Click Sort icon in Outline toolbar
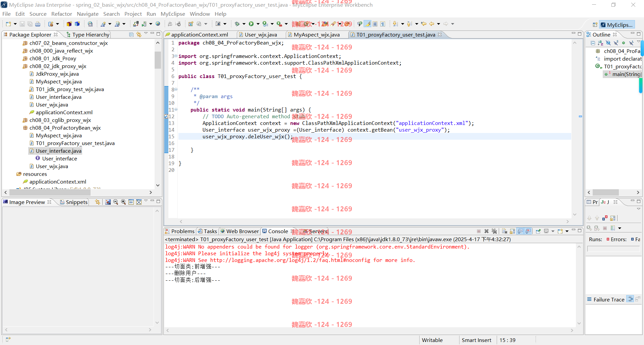 600,43
